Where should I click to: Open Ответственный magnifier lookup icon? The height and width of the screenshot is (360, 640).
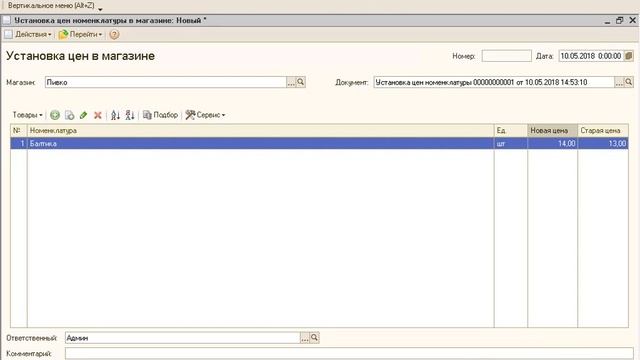point(314,338)
